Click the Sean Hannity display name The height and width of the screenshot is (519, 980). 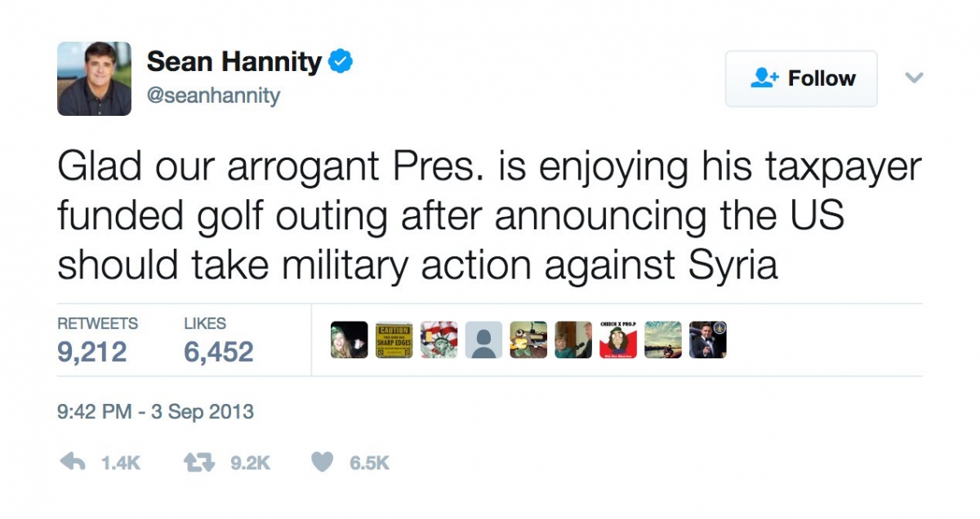234,62
